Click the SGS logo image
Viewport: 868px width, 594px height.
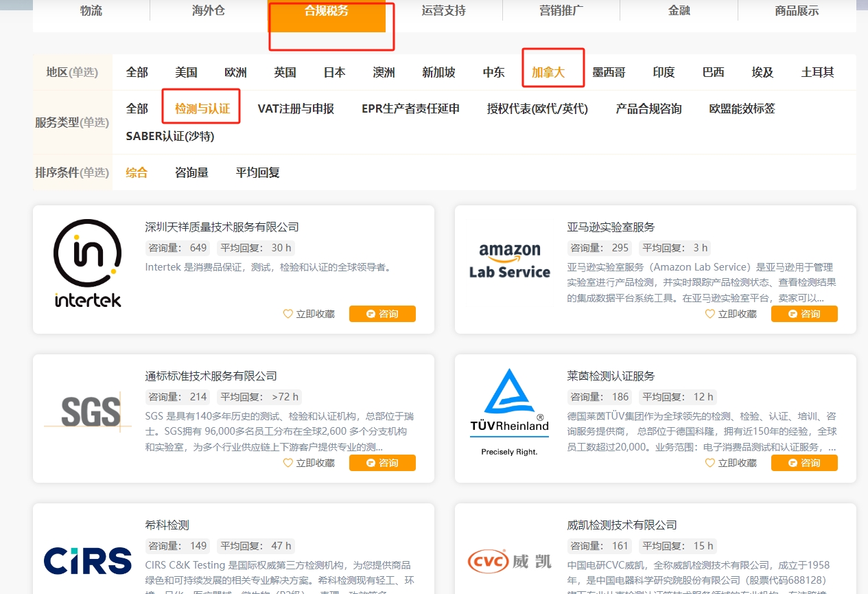click(88, 412)
